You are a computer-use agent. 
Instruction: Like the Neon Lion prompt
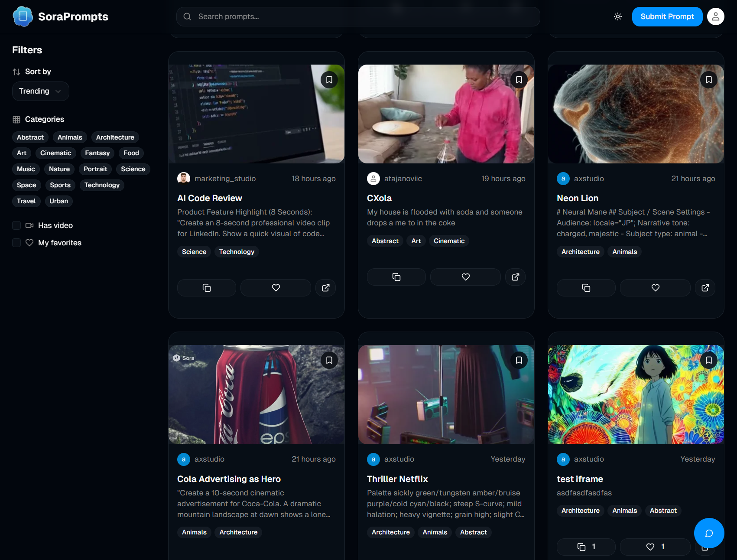[655, 288]
